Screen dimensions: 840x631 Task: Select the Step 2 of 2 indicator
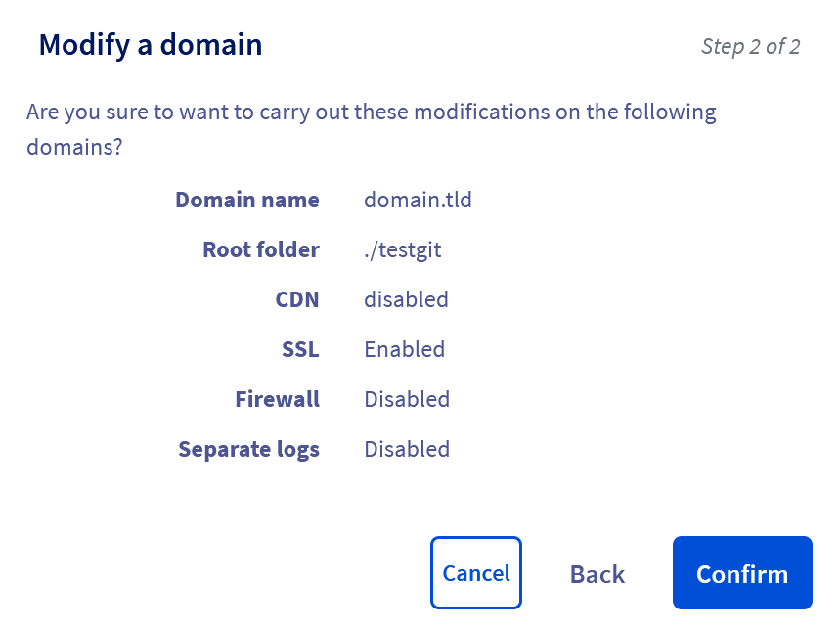coord(751,46)
